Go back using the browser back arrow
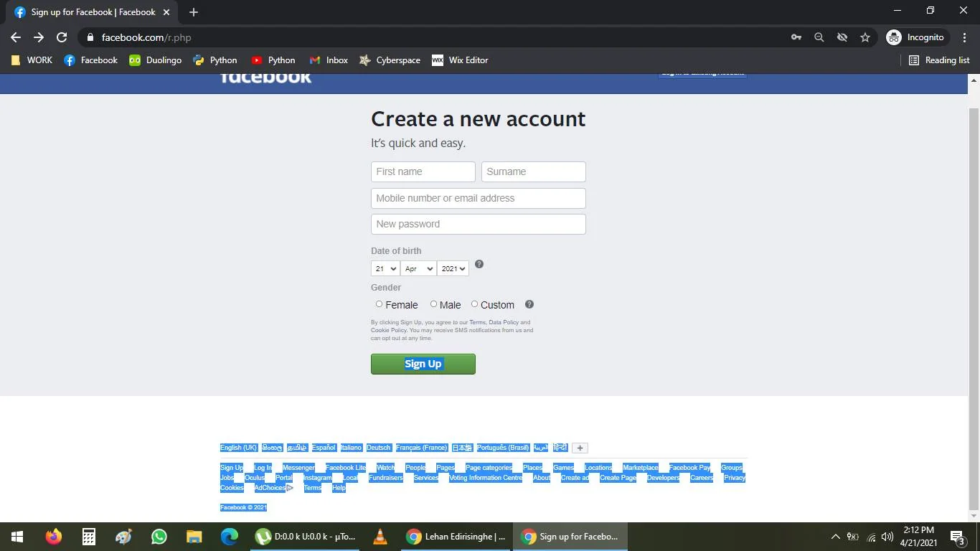Image resolution: width=980 pixels, height=551 pixels. click(x=16, y=37)
